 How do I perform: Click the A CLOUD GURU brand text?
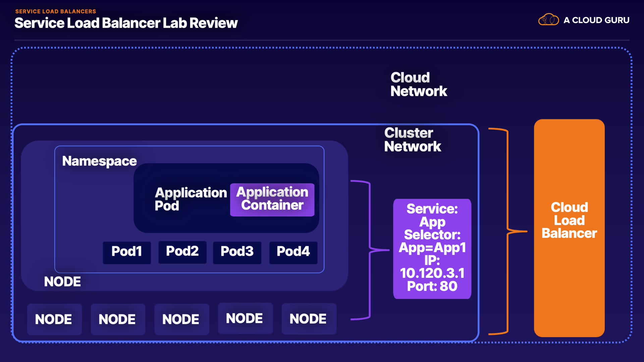pos(596,20)
